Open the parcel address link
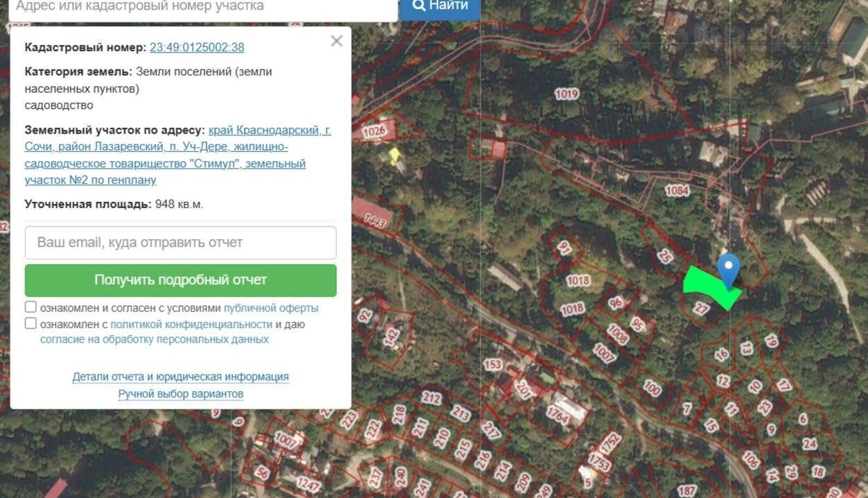 tap(177, 155)
